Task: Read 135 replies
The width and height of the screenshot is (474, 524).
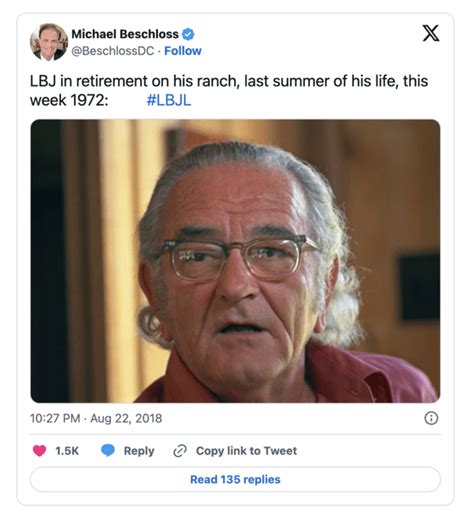Action: [x=235, y=479]
